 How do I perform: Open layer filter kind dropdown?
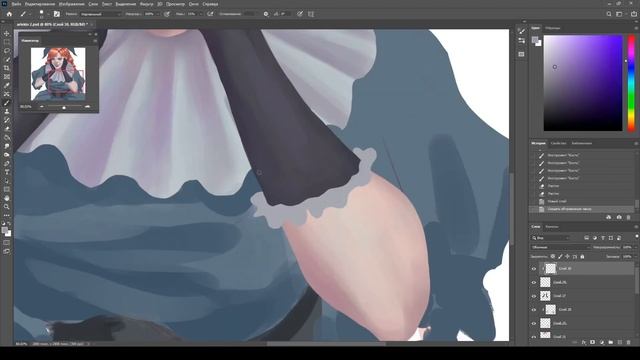point(551,238)
